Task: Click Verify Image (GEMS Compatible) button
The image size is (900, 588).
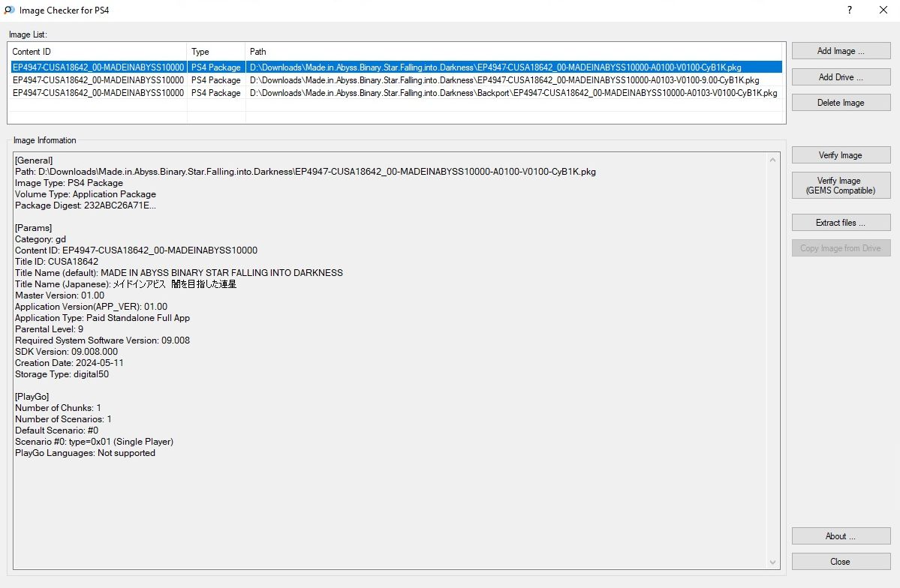Action: (841, 185)
